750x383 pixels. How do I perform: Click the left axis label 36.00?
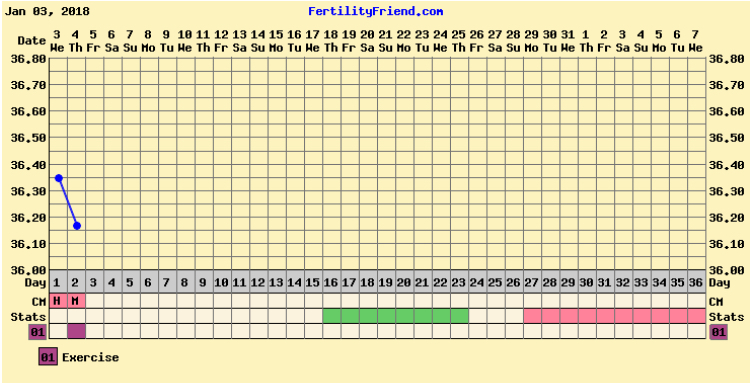tap(28, 270)
